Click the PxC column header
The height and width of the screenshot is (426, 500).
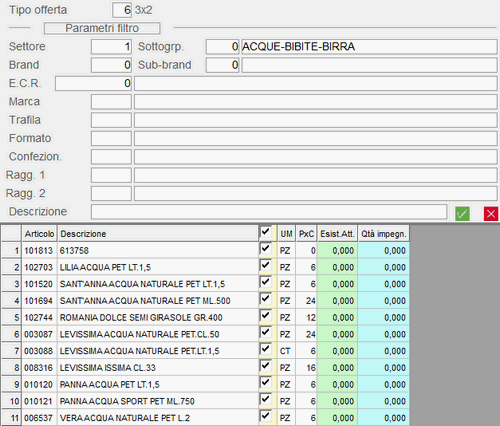pos(306,234)
